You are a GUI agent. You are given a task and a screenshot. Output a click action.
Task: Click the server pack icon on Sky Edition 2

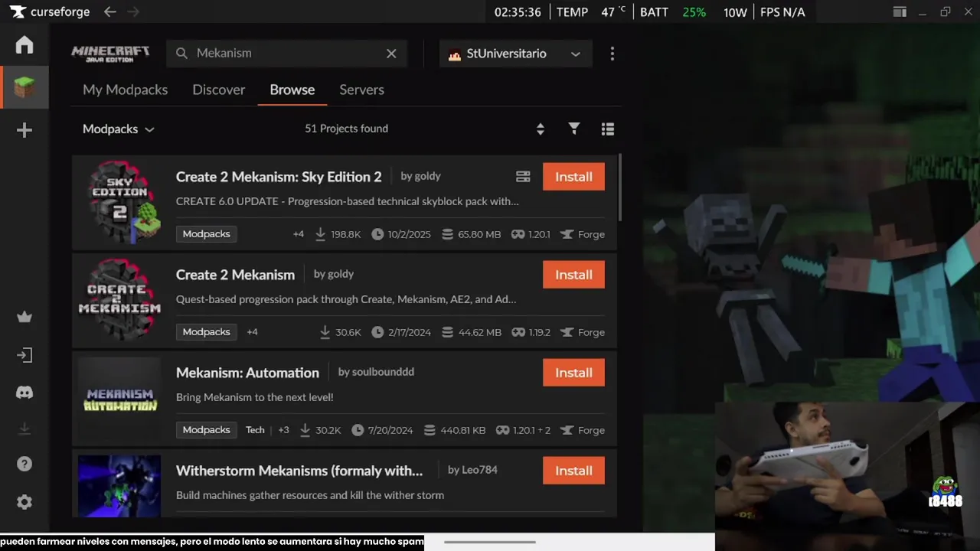[x=523, y=177]
